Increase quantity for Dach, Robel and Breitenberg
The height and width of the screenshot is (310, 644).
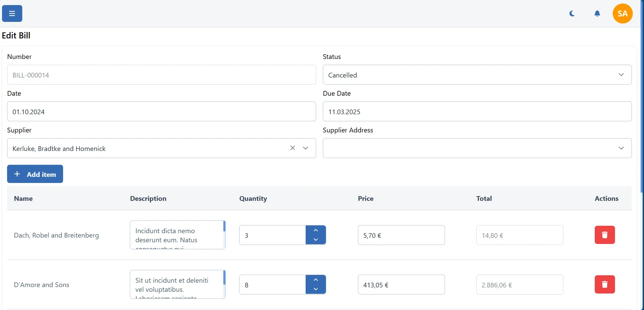click(316, 230)
